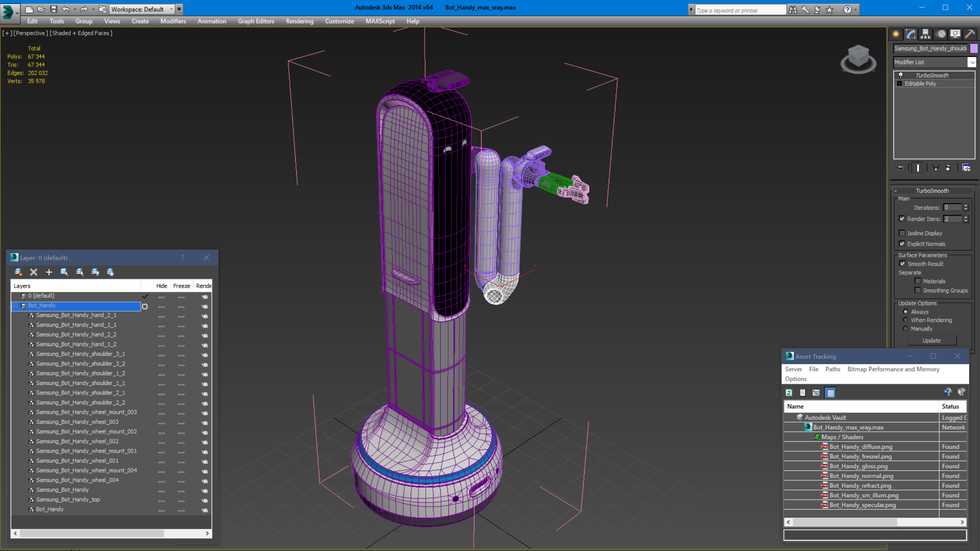980x551 pixels.
Task: Click the Pin Stack icon under modifier stack
Action: click(x=900, y=168)
